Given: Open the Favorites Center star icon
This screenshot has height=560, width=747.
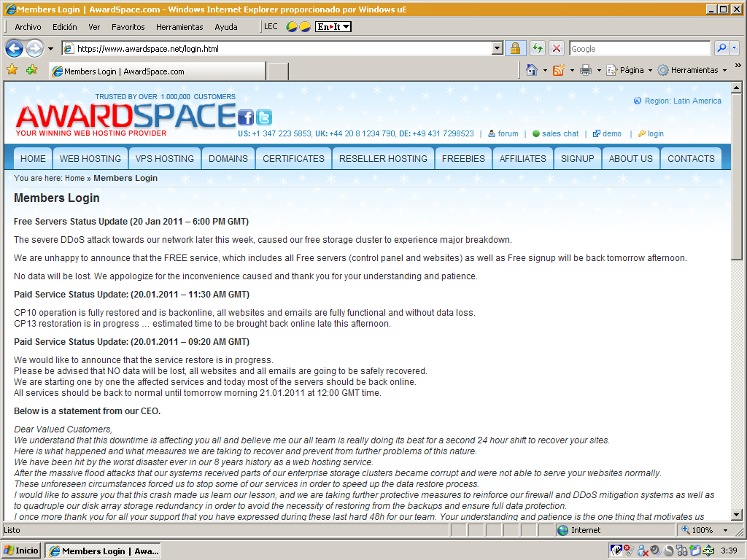Looking at the screenshot, I should (12, 70).
